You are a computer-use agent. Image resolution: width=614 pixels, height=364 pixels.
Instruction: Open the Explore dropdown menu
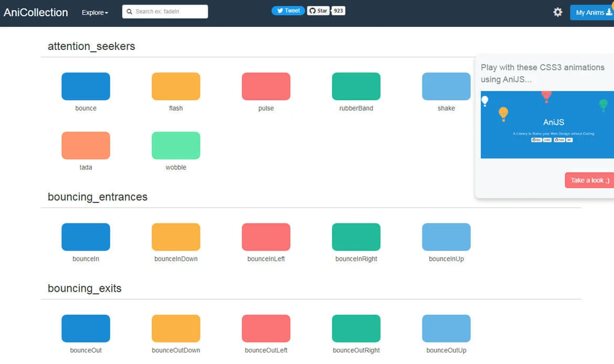95,13
